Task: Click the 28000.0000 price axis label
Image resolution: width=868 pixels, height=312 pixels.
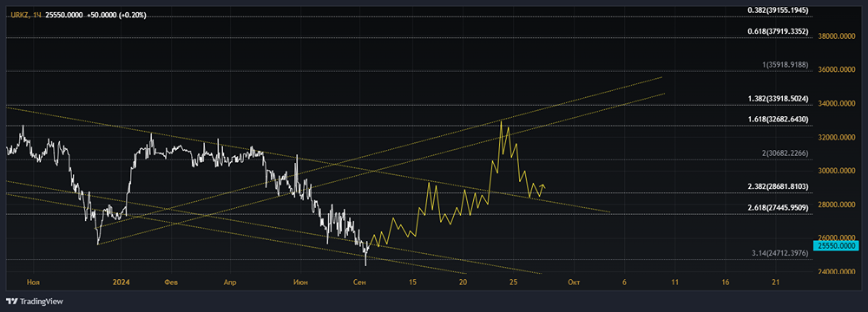Action: click(x=837, y=205)
